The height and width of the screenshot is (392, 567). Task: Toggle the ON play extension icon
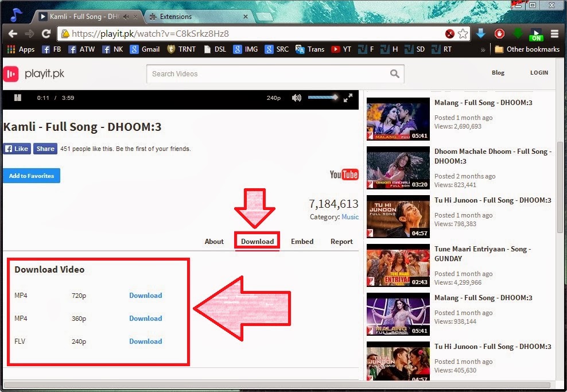pyautogui.click(x=536, y=34)
